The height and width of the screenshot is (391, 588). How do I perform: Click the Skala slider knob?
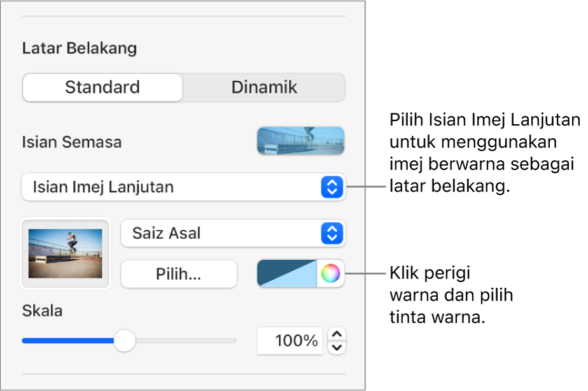click(125, 341)
